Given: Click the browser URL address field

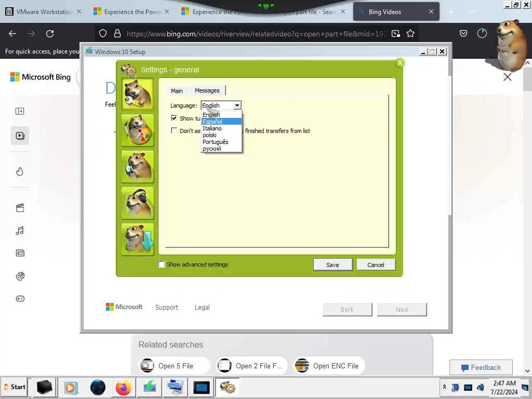Looking at the screenshot, I should point(256,34).
